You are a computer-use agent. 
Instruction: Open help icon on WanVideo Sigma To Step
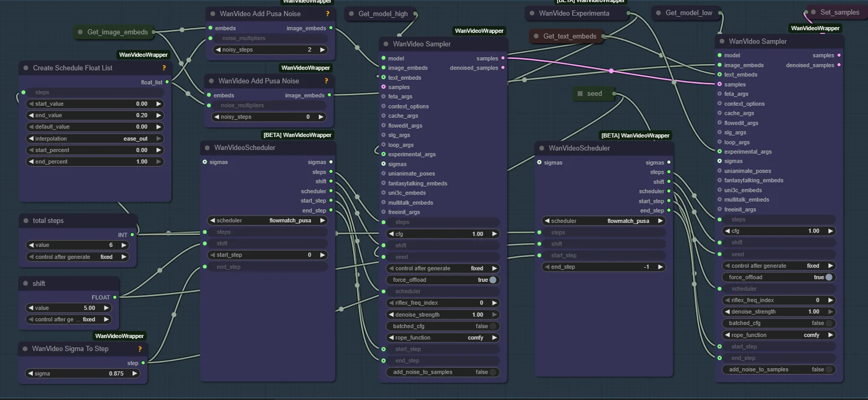140,349
